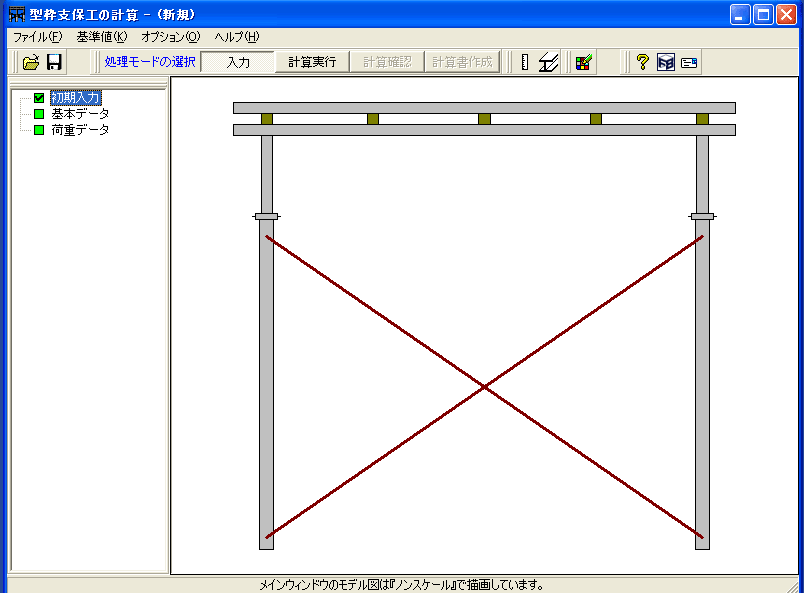Click the 計算実行 button
This screenshot has height=593, width=804.
[x=312, y=62]
